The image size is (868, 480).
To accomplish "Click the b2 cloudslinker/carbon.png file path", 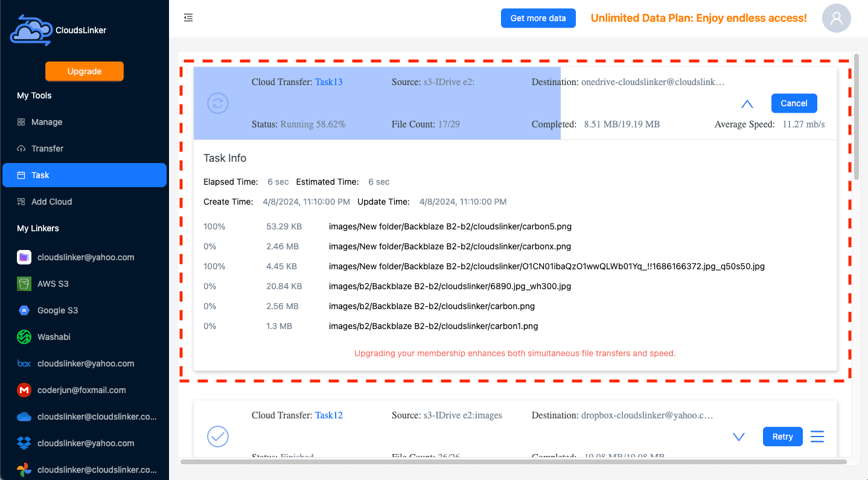I will [432, 306].
